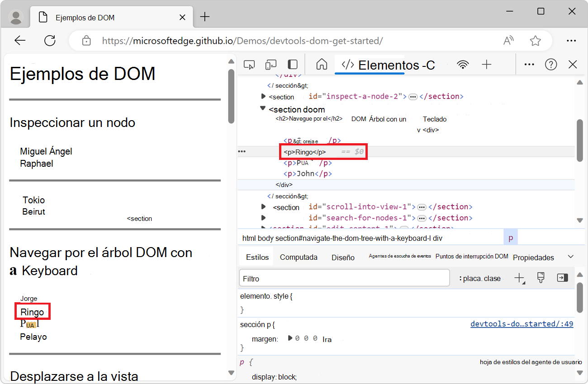The width and height of the screenshot is (588, 384).
Task: Select the inspect element tool
Action: click(249, 65)
